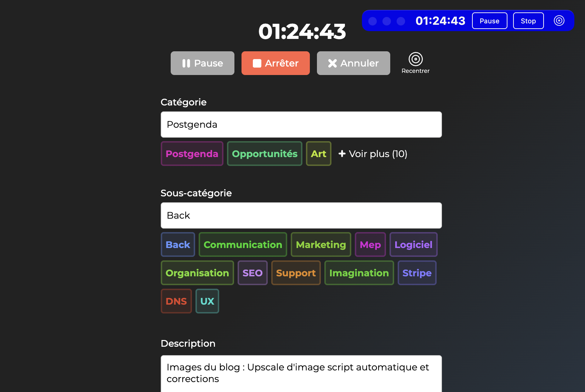The height and width of the screenshot is (392, 585).
Task: Pick the Stripe sub-category tag
Action: tap(417, 273)
